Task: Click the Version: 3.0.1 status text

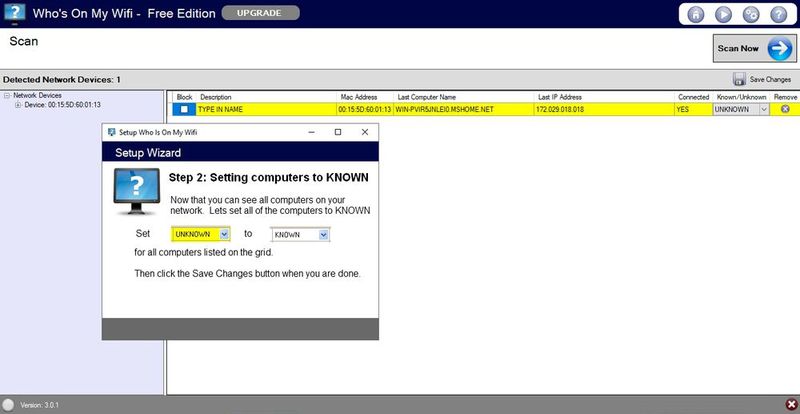Action: point(39,405)
